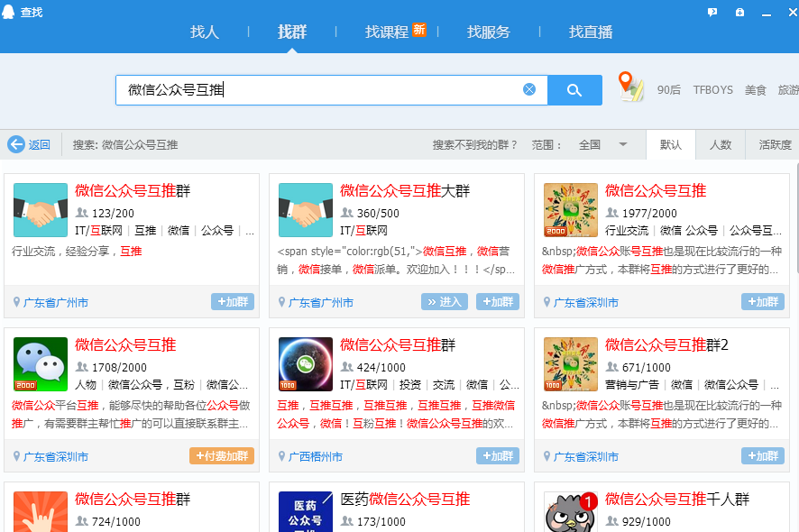Open group title 微信公众号互推千人群
799x532 pixels.
coord(676,499)
